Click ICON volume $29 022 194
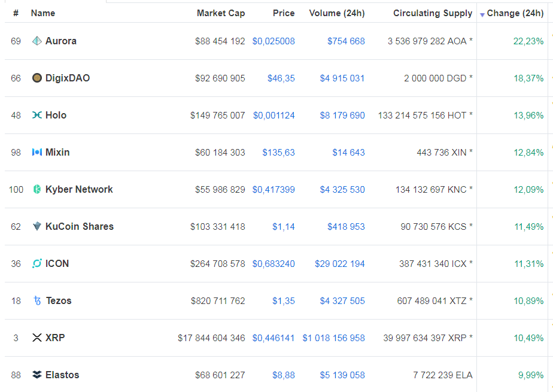This screenshot has width=553, height=392. (339, 264)
